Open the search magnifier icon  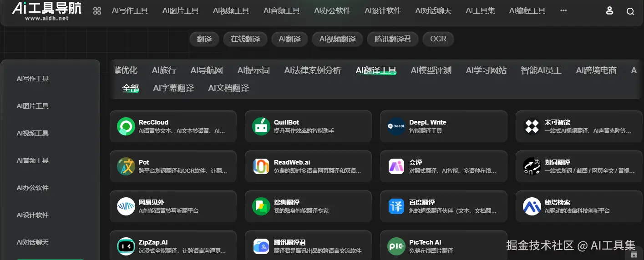pyautogui.click(x=630, y=11)
